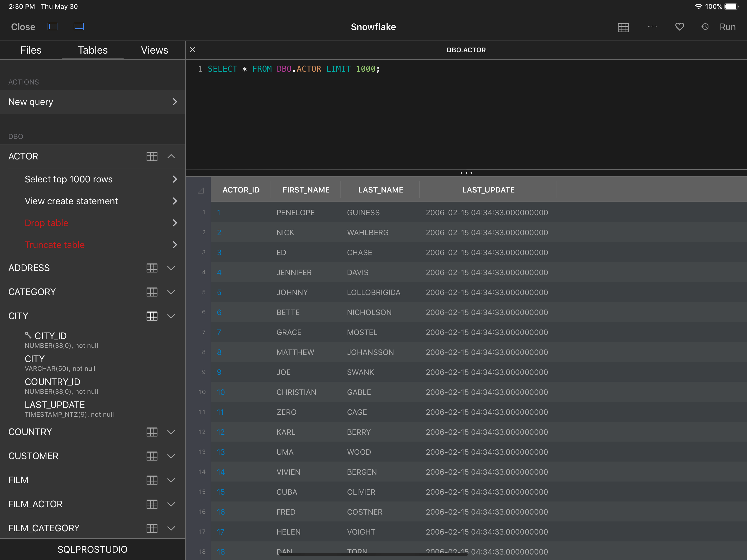Click the three-dot divider handle above results
Image resolution: width=747 pixels, height=560 pixels.
coord(466,173)
